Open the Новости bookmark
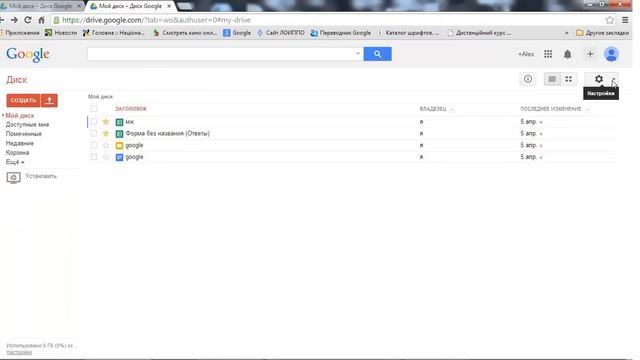 click(61, 33)
